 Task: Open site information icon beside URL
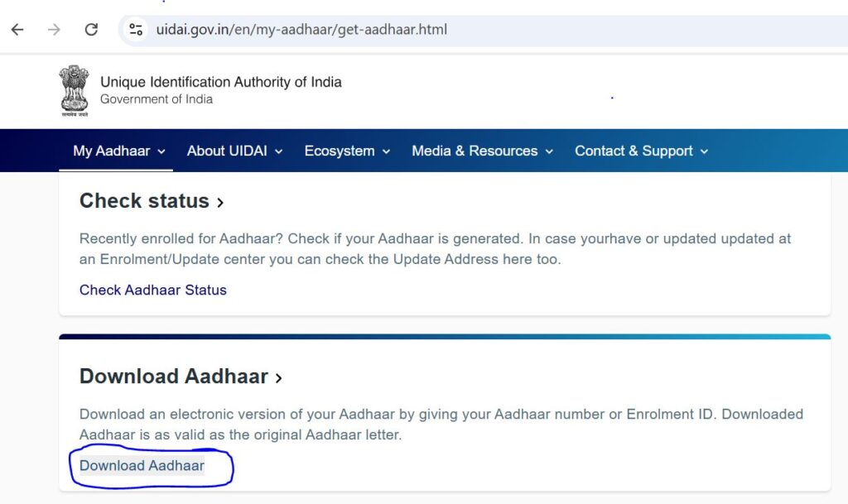tap(135, 30)
